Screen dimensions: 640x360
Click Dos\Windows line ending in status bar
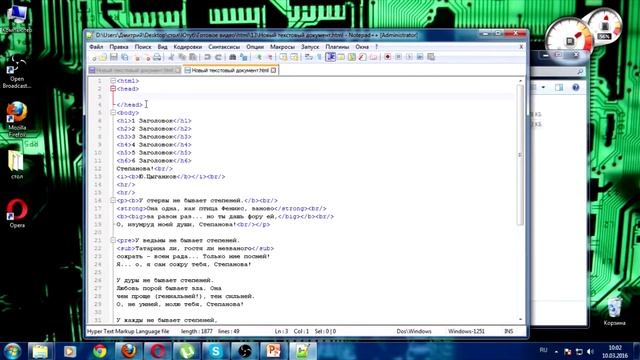(414, 331)
